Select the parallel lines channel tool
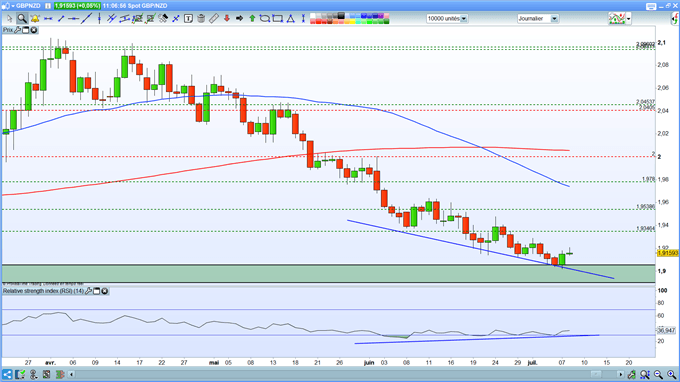Screen dimensions: 680x382 [111, 19]
